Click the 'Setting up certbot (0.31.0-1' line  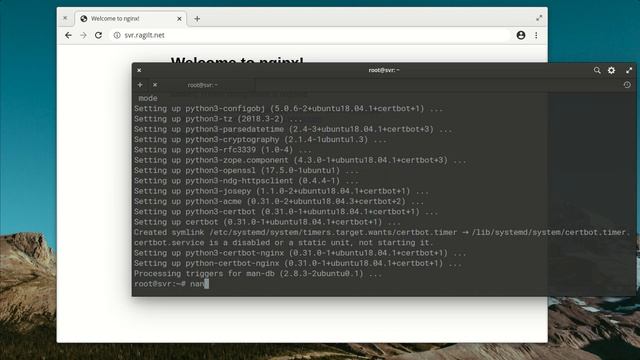click(x=267, y=222)
